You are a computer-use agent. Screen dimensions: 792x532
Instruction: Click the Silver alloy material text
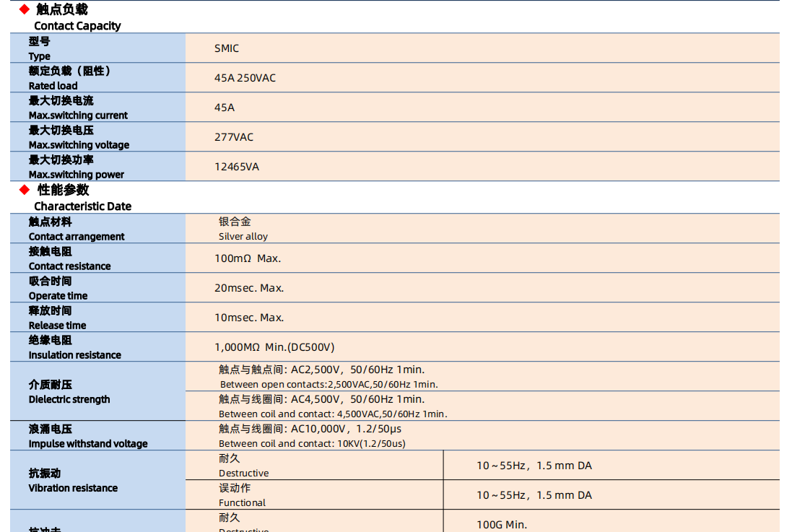click(243, 237)
